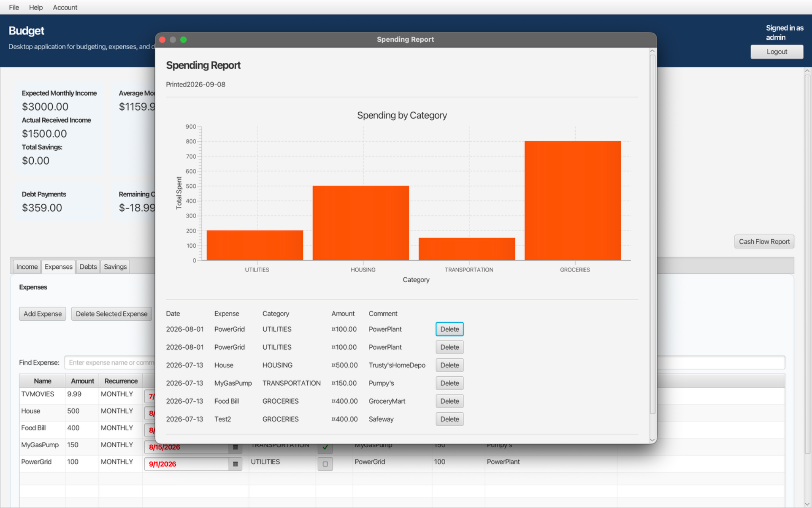812x508 pixels.
Task: Delete the Food Bill GroceryMart entry
Action: pos(450,401)
